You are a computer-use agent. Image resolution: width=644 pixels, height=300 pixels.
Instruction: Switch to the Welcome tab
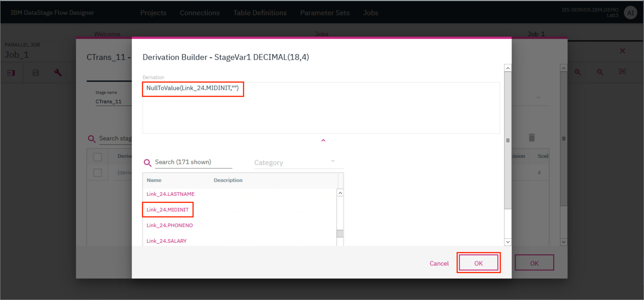pos(107,34)
